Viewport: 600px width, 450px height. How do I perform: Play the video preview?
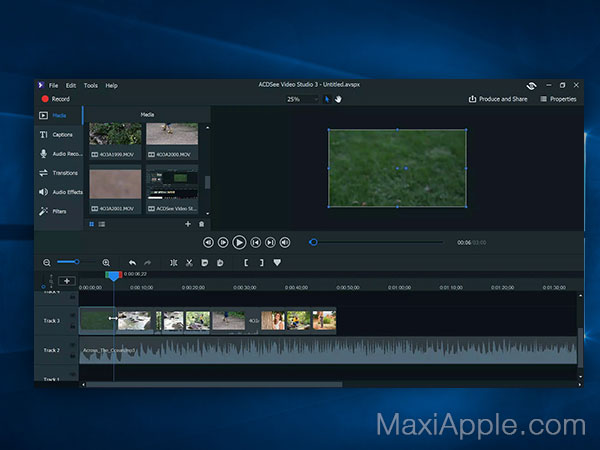(x=239, y=243)
